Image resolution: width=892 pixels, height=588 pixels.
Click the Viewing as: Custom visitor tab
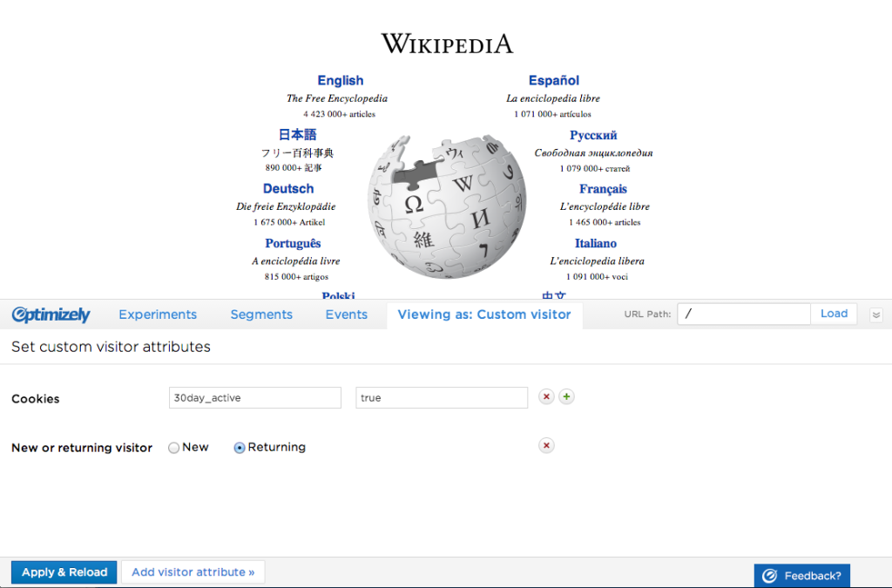click(x=484, y=314)
